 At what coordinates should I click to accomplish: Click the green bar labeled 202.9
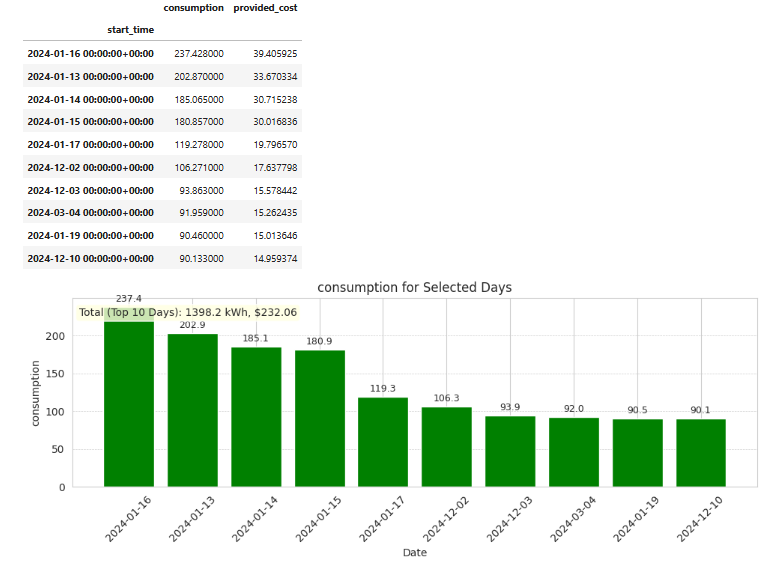coord(192,410)
